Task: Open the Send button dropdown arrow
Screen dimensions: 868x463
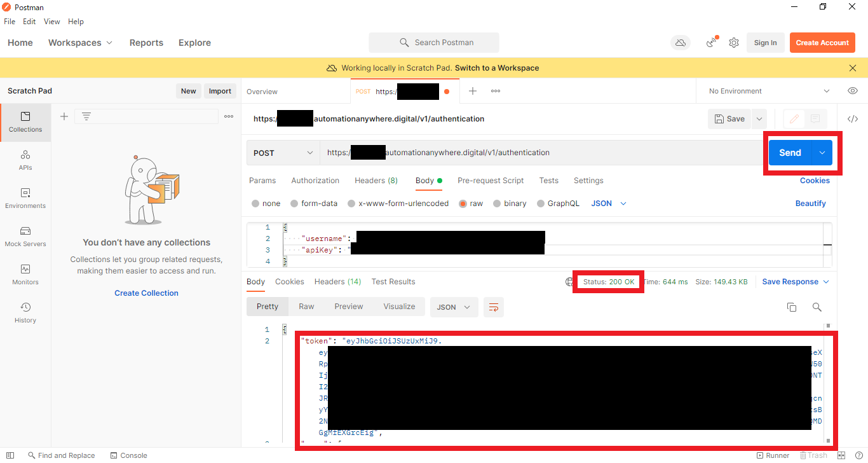Action: click(x=822, y=153)
